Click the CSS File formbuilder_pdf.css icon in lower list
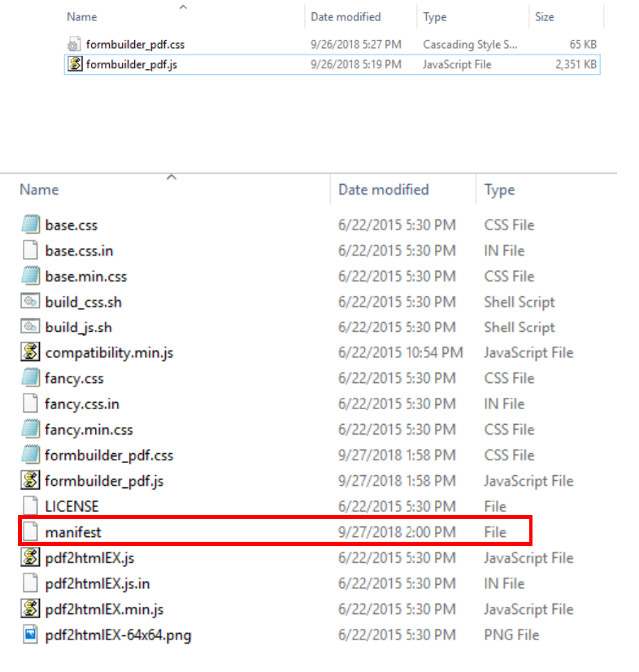 click(30, 455)
